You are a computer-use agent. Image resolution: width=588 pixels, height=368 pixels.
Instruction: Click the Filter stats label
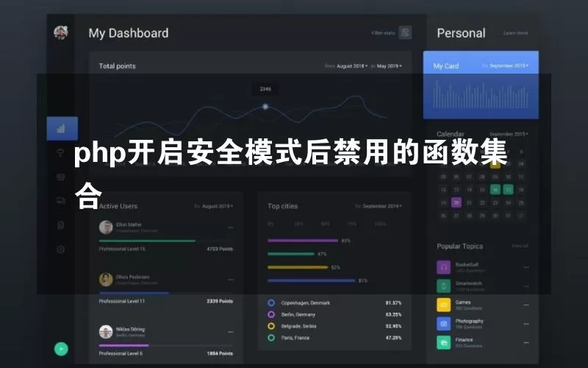(x=383, y=33)
